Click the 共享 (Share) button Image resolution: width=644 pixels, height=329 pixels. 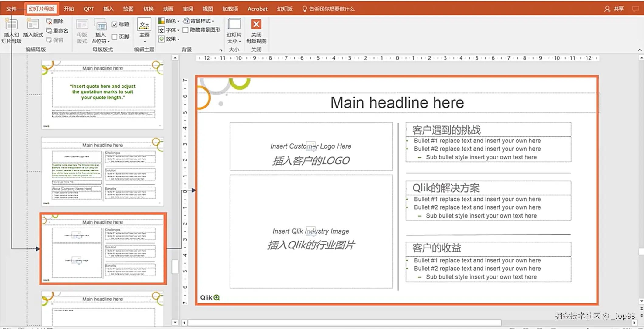coord(614,9)
